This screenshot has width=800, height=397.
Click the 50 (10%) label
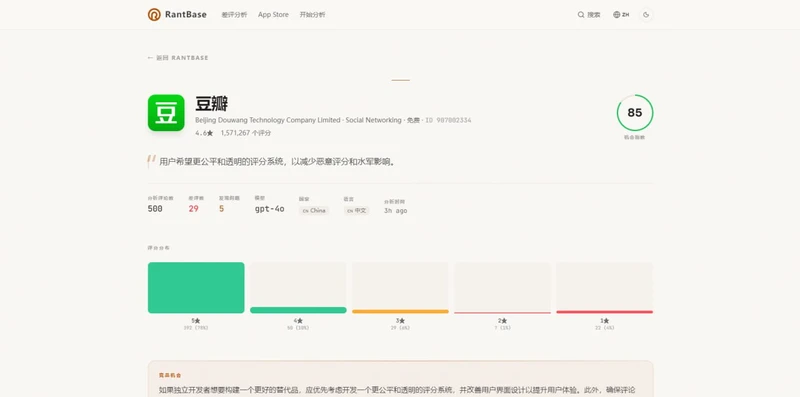[x=298, y=328]
